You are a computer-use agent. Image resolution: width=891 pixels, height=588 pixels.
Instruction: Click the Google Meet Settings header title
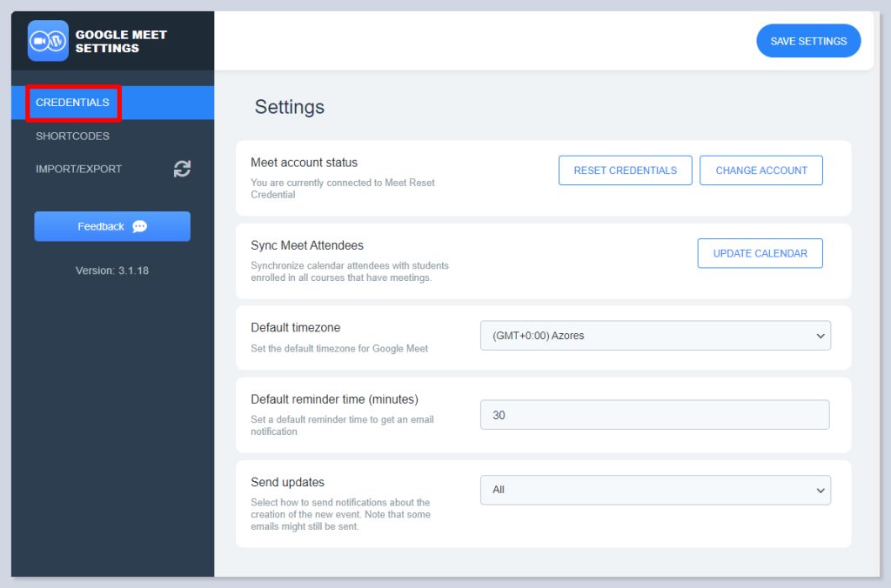coord(121,42)
